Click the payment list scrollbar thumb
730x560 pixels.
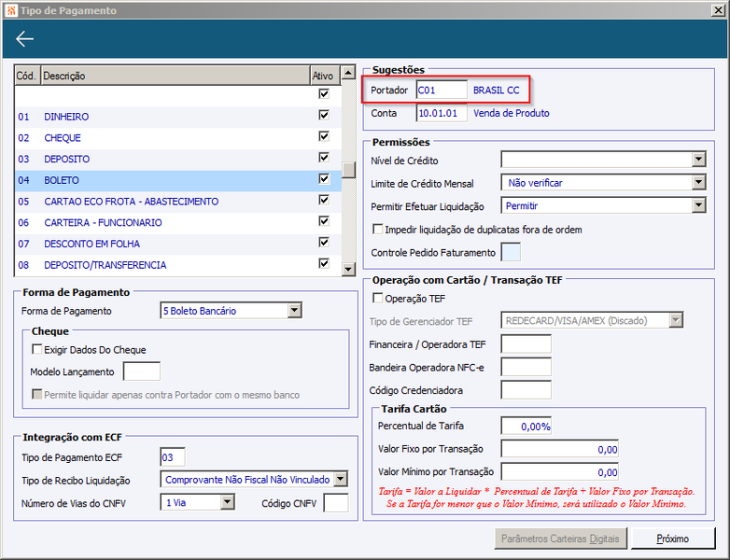(348, 170)
